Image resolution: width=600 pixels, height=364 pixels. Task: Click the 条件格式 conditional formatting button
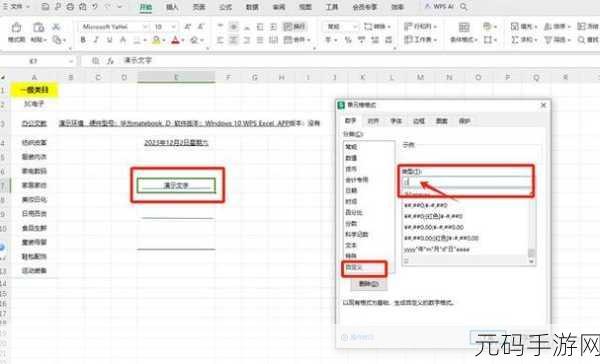[x=463, y=33]
